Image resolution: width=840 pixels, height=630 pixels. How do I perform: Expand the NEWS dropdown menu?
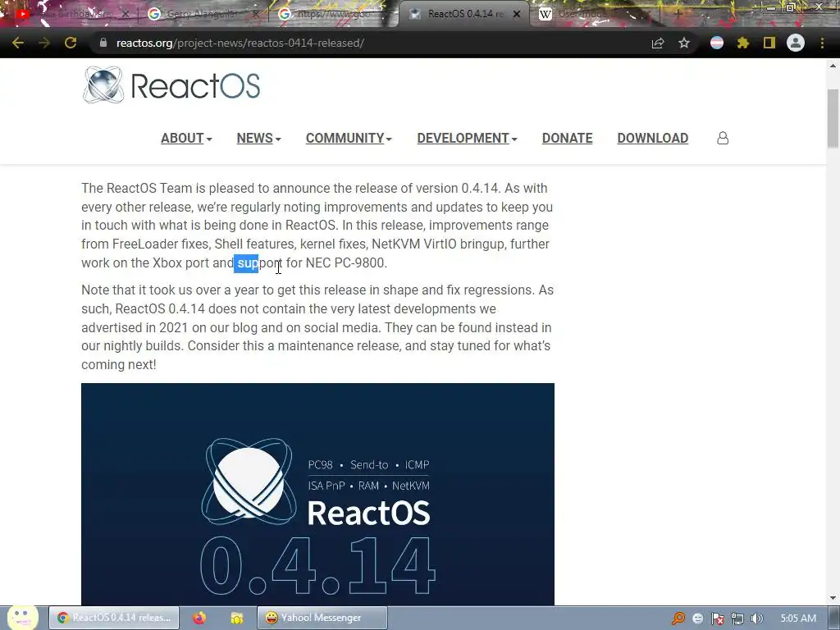click(258, 138)
